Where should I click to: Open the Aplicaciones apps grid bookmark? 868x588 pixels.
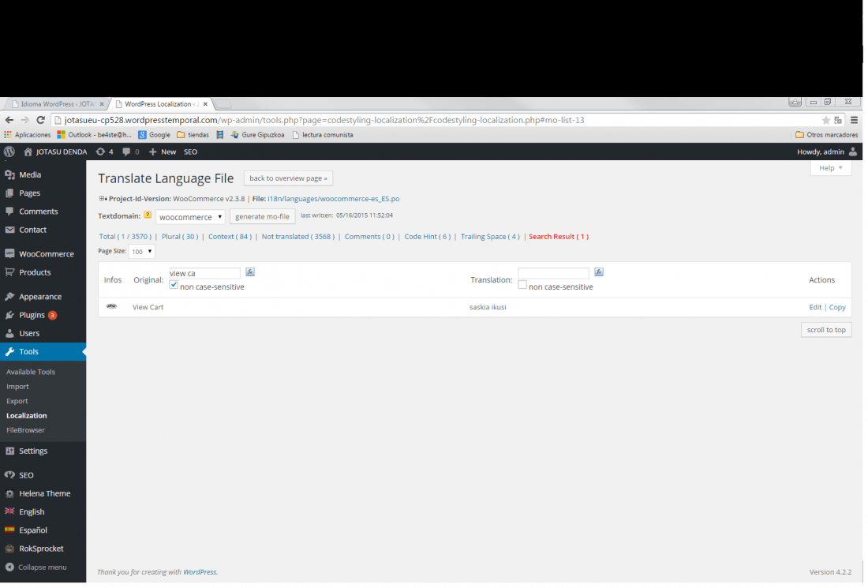click(27, 135)
